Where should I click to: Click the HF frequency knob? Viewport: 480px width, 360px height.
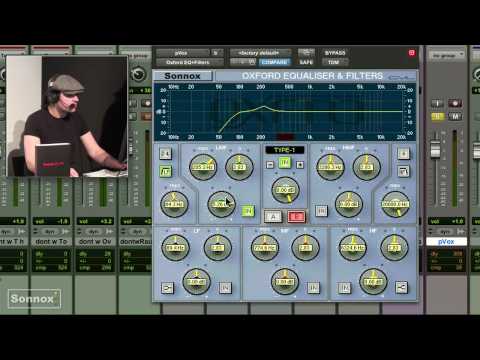353,248
